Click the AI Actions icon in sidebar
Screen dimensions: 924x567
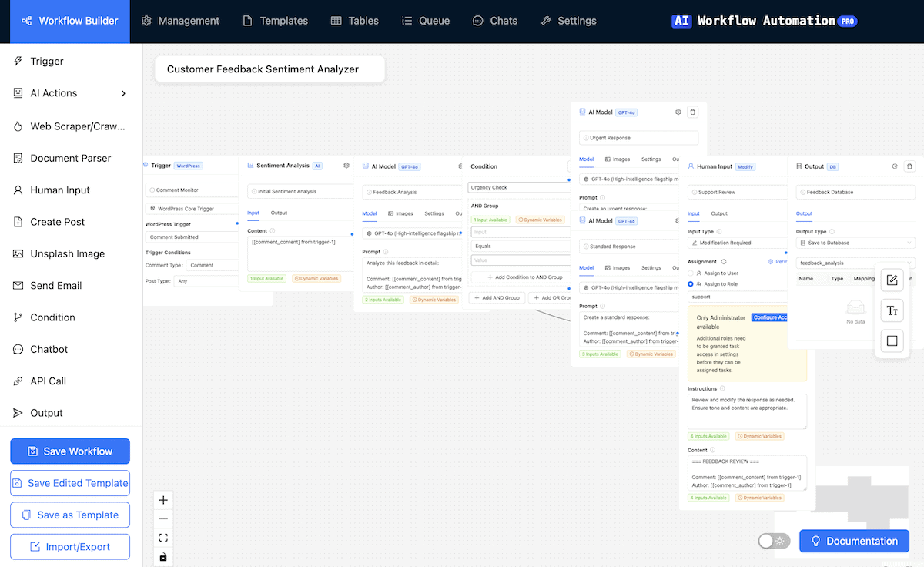click(18, 93)
